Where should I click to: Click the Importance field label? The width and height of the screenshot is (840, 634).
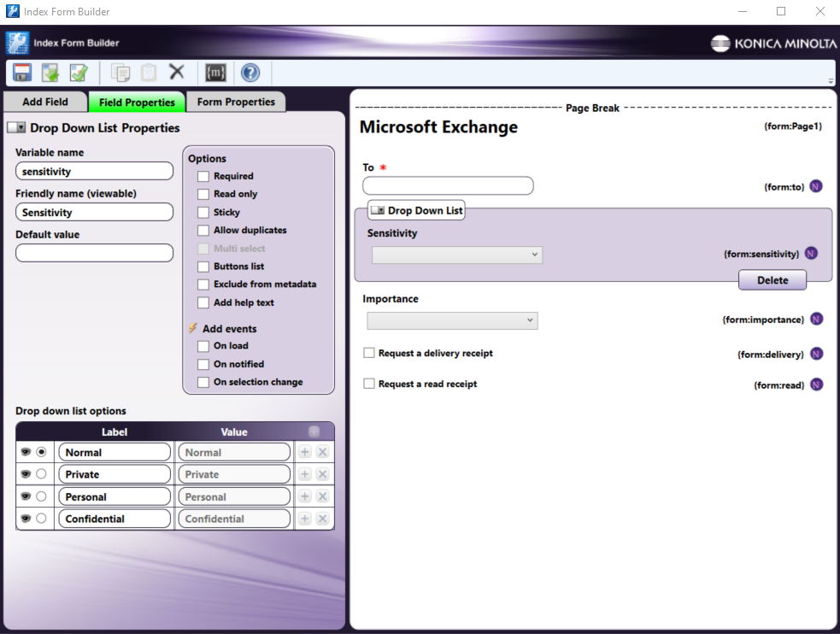pos(390,299)
